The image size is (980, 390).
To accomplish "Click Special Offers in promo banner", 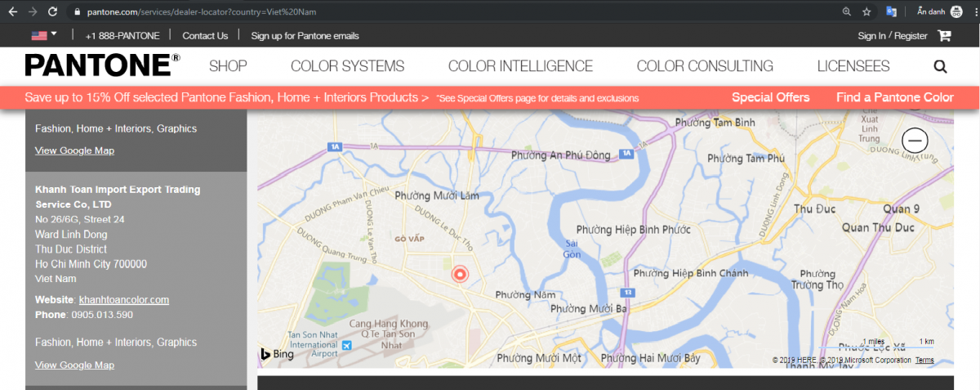I will point(770,97).
